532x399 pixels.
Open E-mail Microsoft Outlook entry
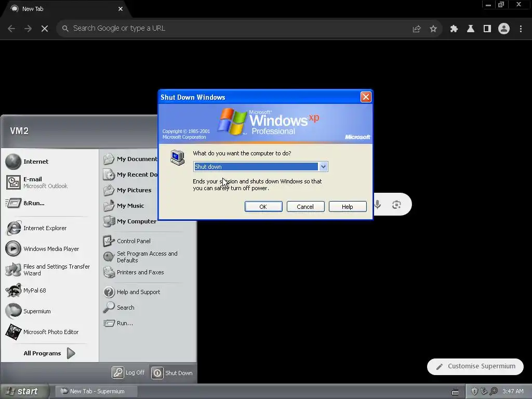[x=37, y=182]
